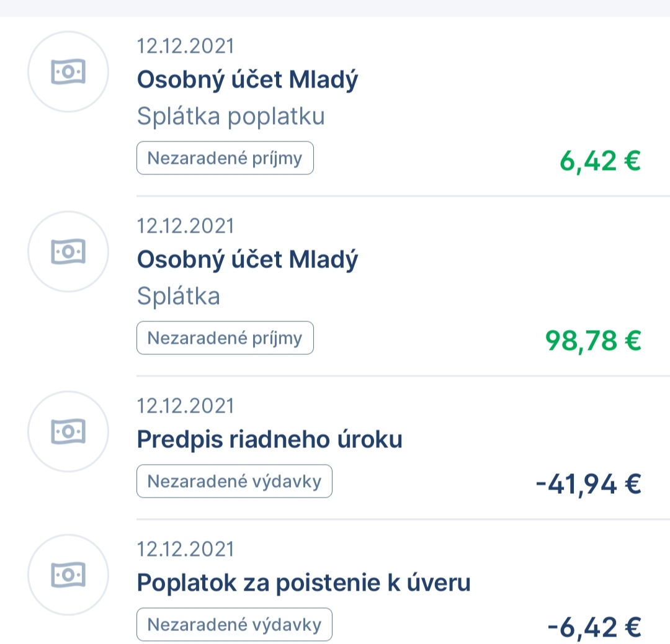Viewport: 670px width, 644px height.
Task: Select the Nezaradené príjmy tag beside 6,42 €
Action: [x=225, y=158]
